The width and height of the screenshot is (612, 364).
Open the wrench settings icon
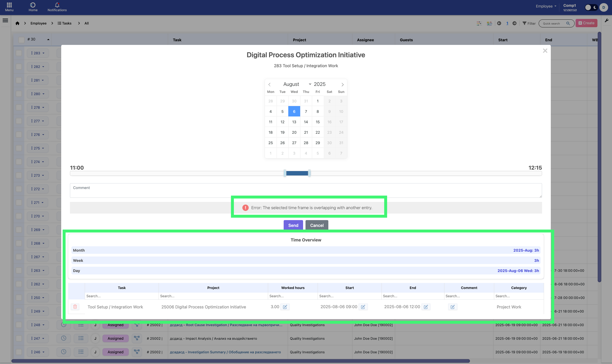pyautogui.click(x=606, y=21)
